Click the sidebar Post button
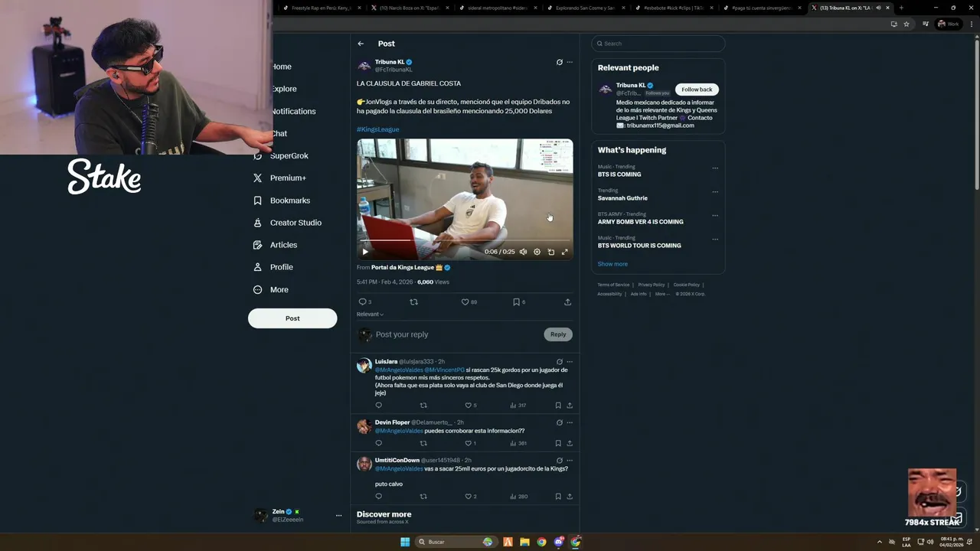Viewport: 980px width, 551px height. point(292,318)
